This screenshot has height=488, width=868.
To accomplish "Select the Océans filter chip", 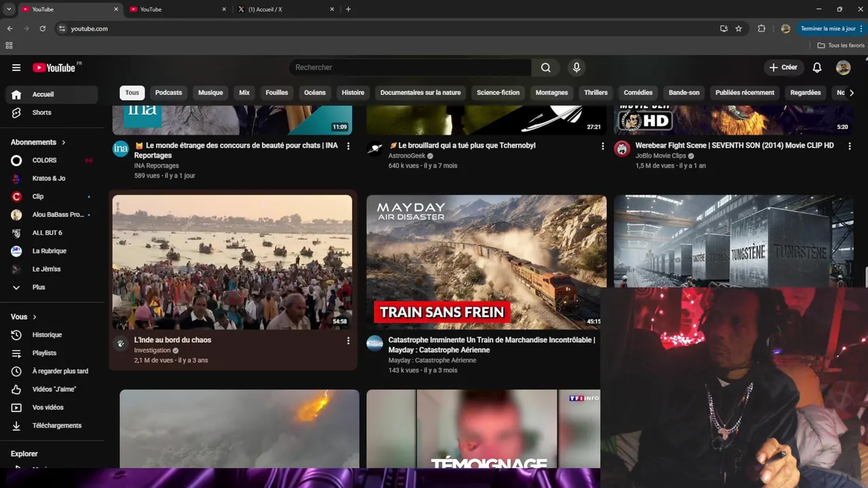I will point(315,93).
